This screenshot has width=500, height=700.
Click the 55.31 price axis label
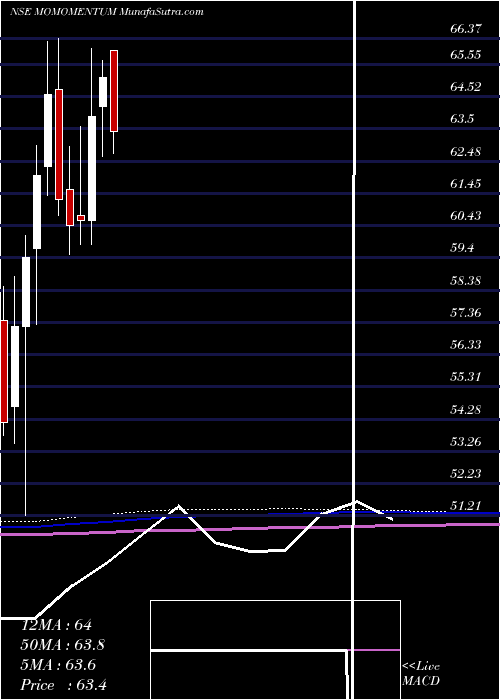click(x=466, y=377)
